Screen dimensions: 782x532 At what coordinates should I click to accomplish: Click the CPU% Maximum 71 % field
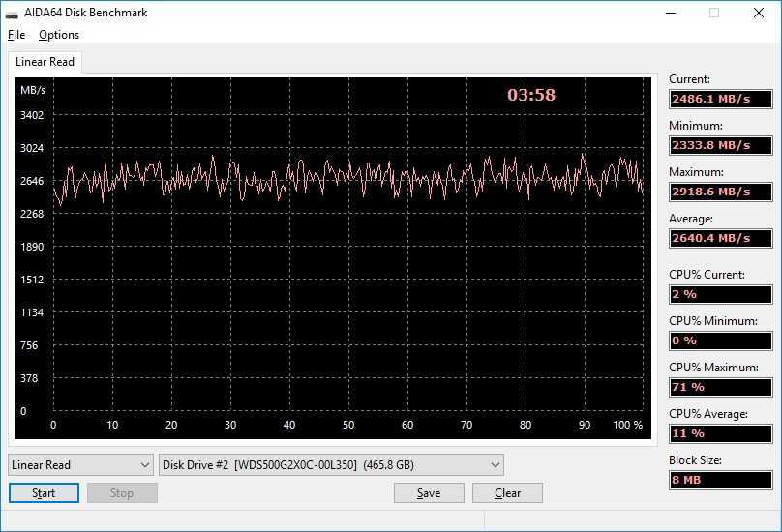coord(720,387)
